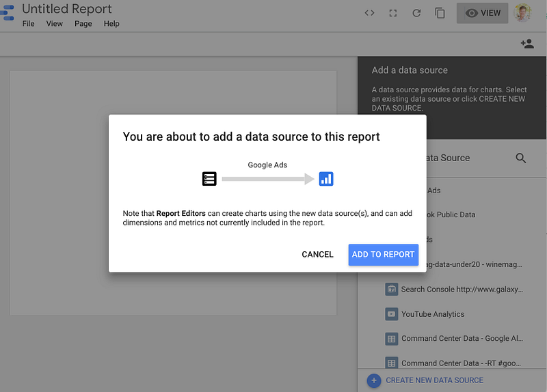Image resolution: width=547 pixels, height=392 pixels.
Task: Toggle fullscreen mode icon
Action: click(392, 13)
